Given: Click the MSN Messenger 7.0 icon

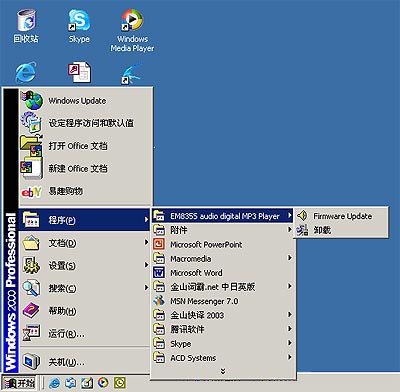Looking at the screenshot, I should tap(159, 301).
